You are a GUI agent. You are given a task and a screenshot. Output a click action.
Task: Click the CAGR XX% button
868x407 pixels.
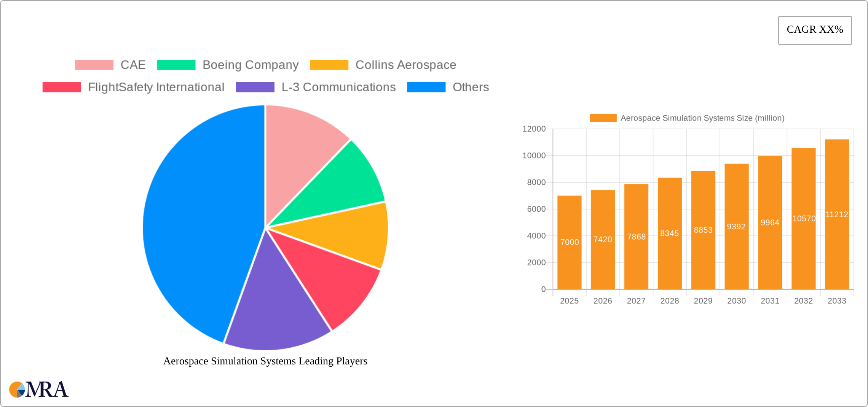click(814, 30)
